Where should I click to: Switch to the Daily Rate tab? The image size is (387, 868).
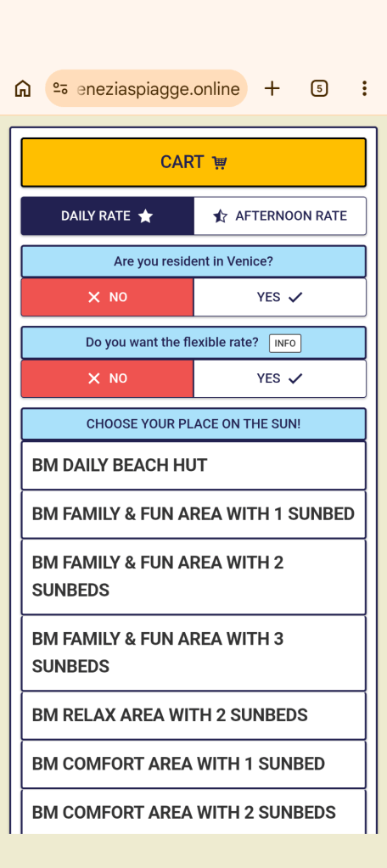tap(108, 216)
